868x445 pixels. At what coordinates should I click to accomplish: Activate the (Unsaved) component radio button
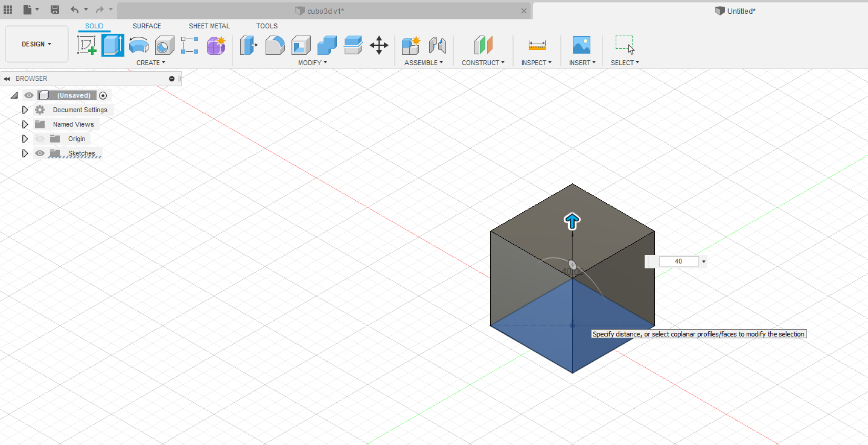(103, 95)
